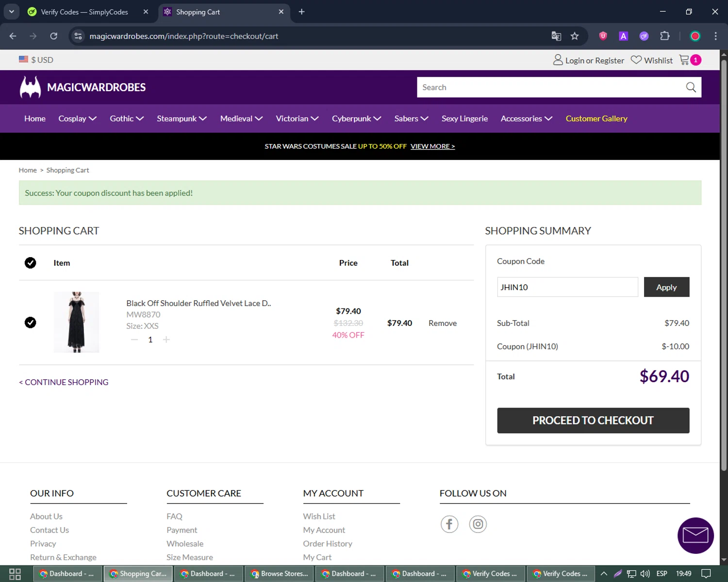Increase quantity with the plus button
Screen dimensions: 728x582
[166, 339]
